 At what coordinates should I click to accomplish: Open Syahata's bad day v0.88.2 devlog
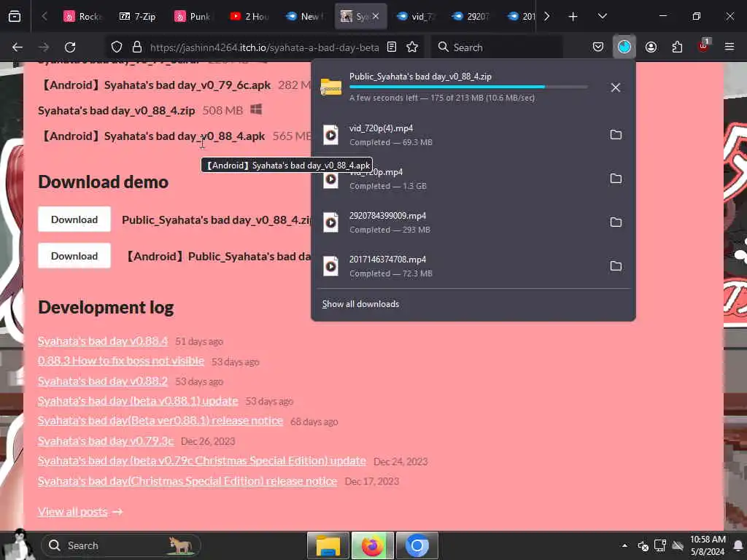click(x=103, y=381)
